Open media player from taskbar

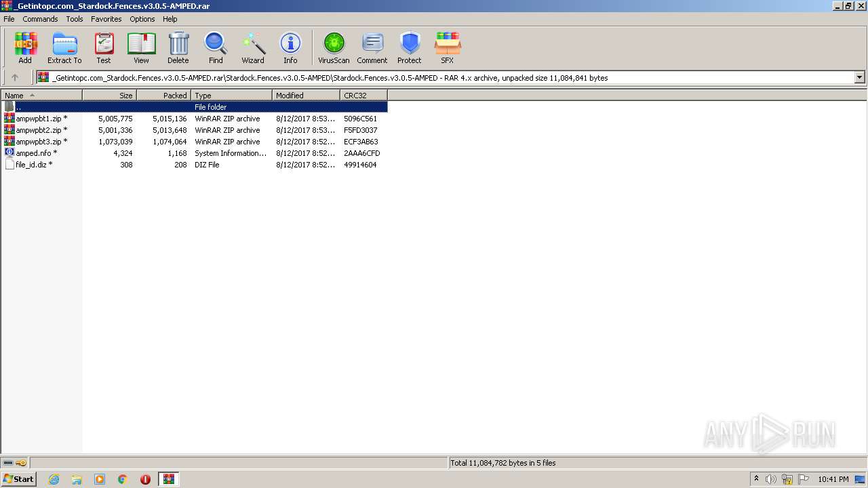pos(100,479)
